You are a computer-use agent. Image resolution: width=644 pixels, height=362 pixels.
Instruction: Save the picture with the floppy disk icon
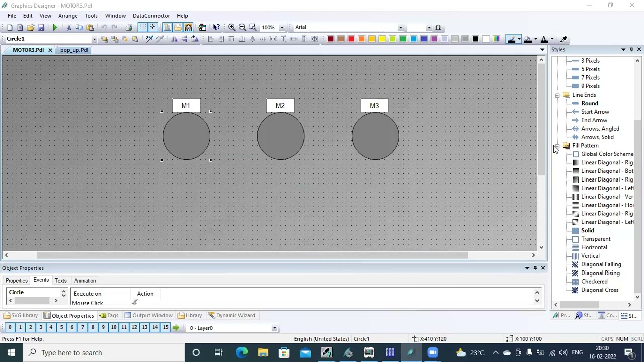[41, 27]
